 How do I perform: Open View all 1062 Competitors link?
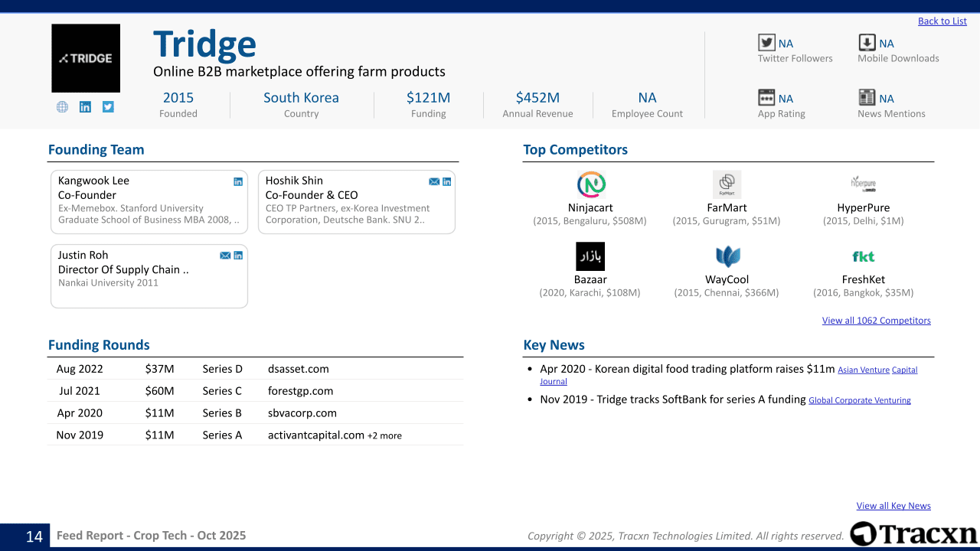[876, 321]
